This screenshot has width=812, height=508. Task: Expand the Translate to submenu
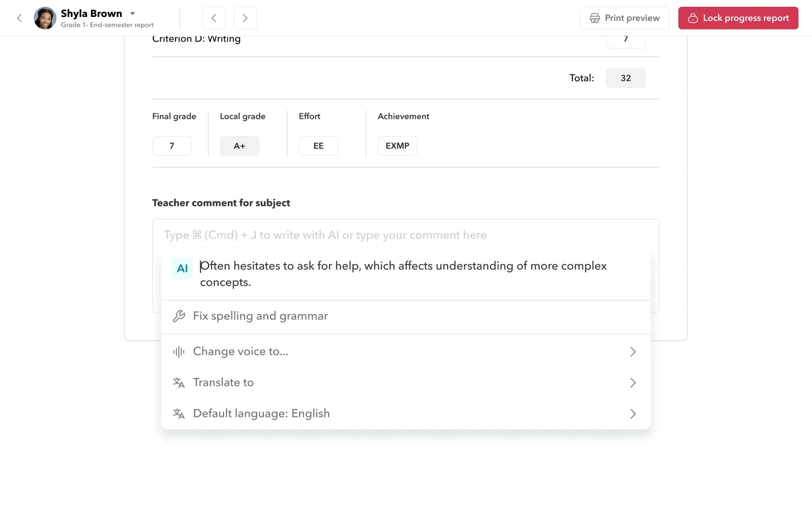[633, 383]
